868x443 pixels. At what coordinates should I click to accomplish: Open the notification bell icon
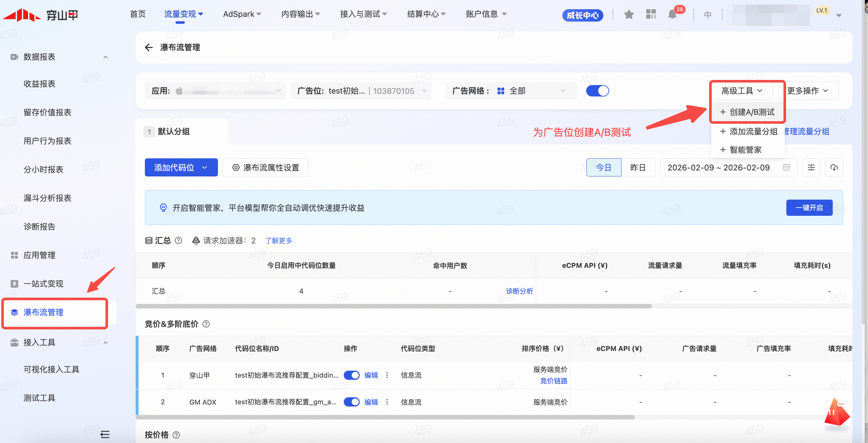(672, 15)
